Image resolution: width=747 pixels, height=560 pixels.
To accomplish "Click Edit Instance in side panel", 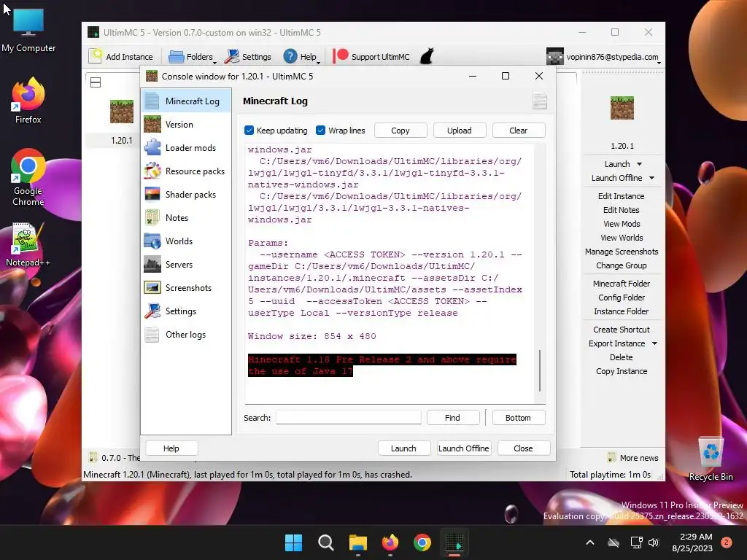I will (x=622, y=196).
